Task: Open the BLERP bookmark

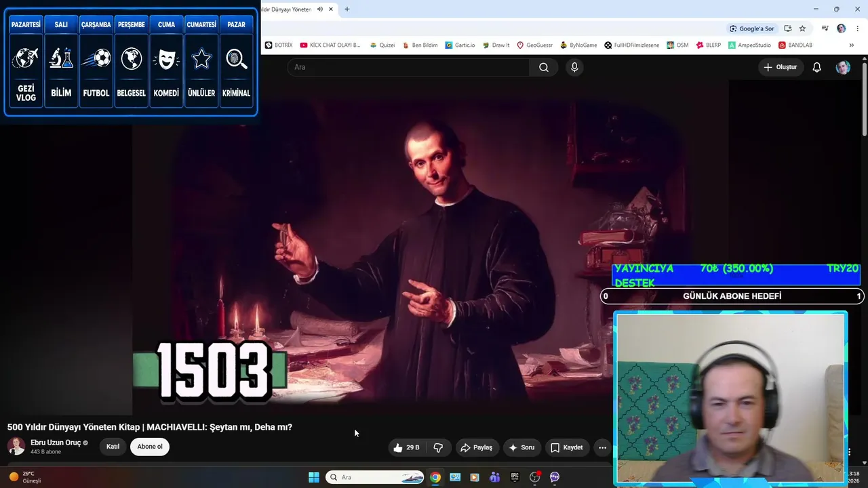Action: [708, 45]
